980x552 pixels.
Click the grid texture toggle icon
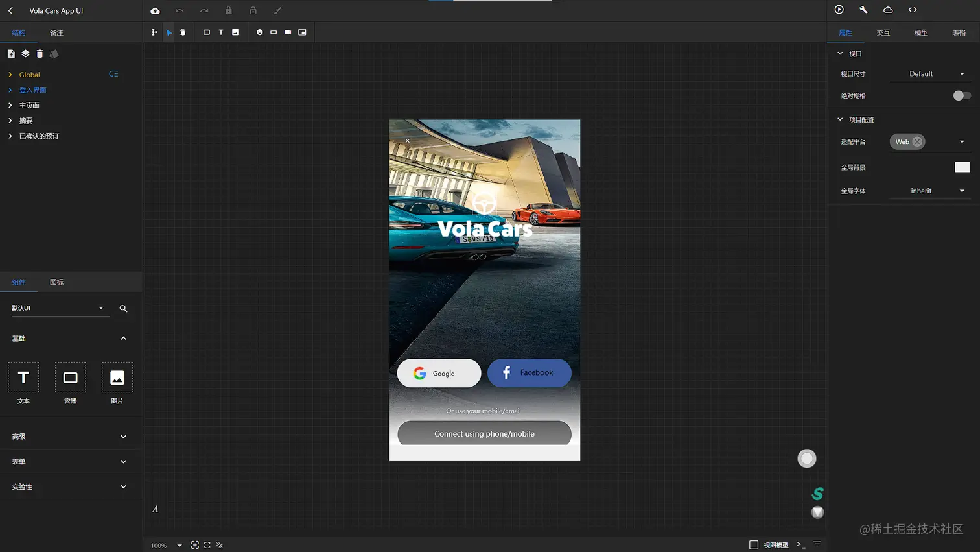(220, 545)
